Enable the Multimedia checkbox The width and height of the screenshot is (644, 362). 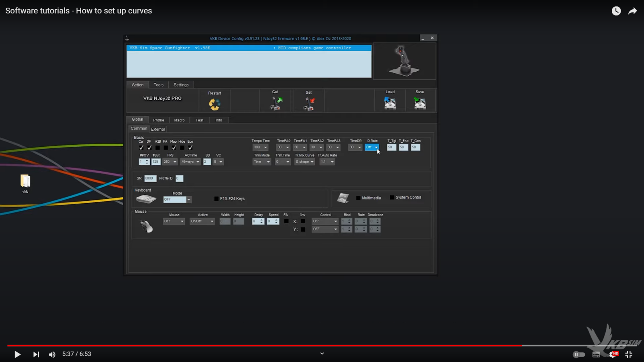358,198
